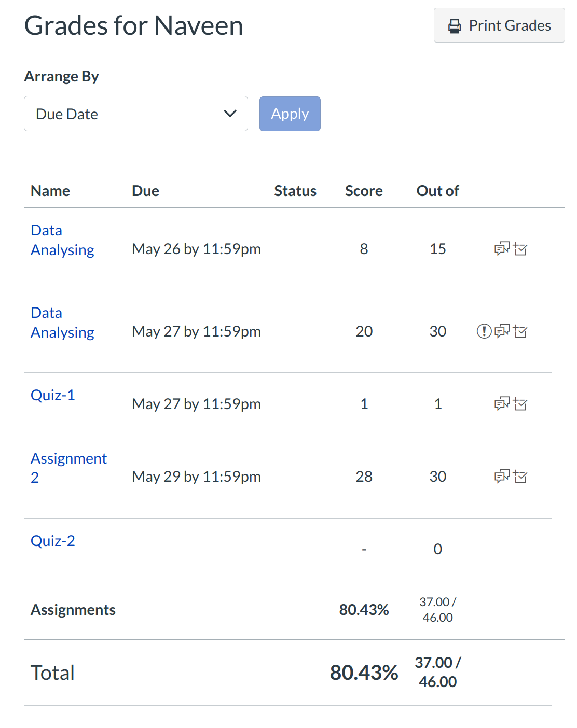Screen dimensions: 577x728
Task: Open scoring details icon in the Assignment 2 row
Action: (x=520, y=476)
